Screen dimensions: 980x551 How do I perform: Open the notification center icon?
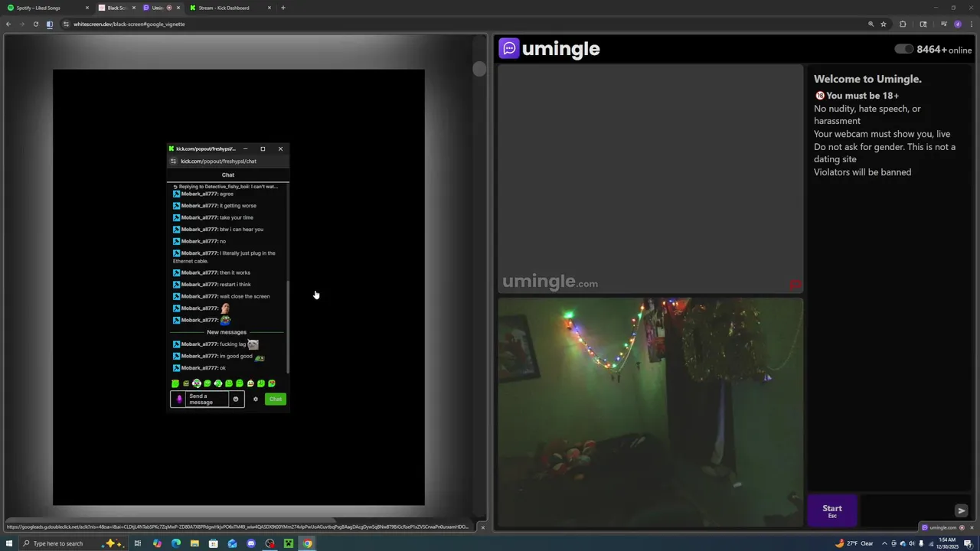(x=968, y=543)
